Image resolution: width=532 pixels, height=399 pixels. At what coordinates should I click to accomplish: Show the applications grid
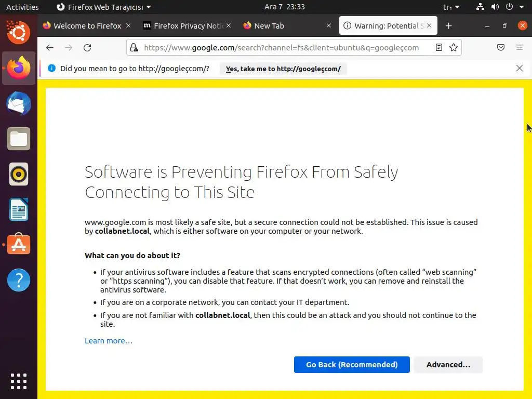19,381
